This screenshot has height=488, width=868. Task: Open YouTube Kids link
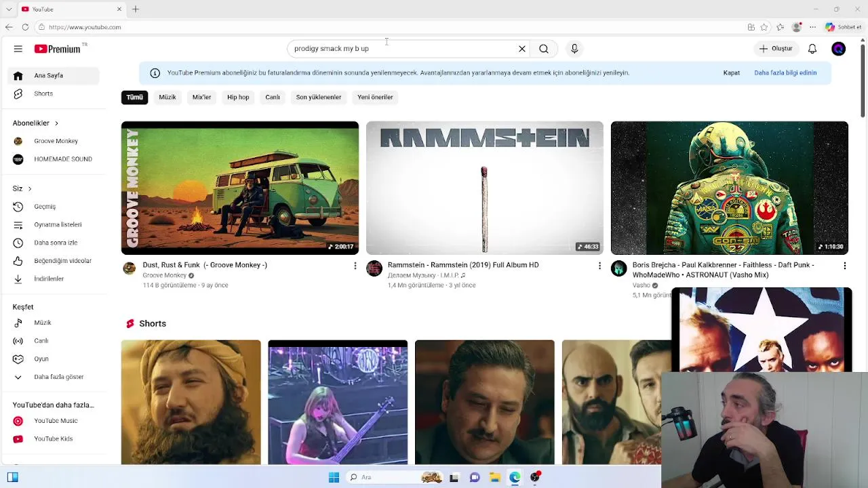click(x=53, y=439)
